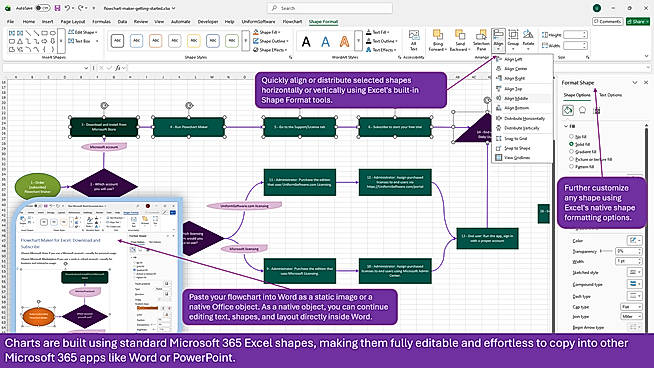Click the Size & Properties icon in Format Shape
Image resolution: width=654 pixels, height=368 pixels.
tap(597, 111)
